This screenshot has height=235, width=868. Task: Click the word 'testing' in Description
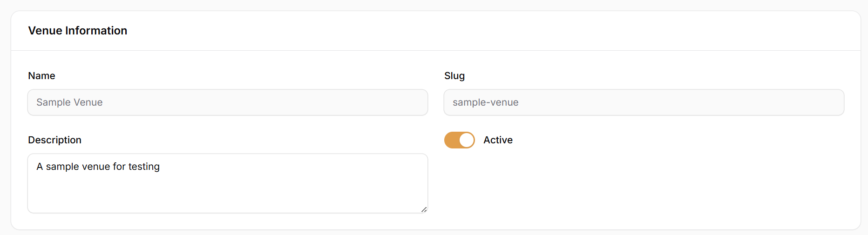(x=144, y=167)
